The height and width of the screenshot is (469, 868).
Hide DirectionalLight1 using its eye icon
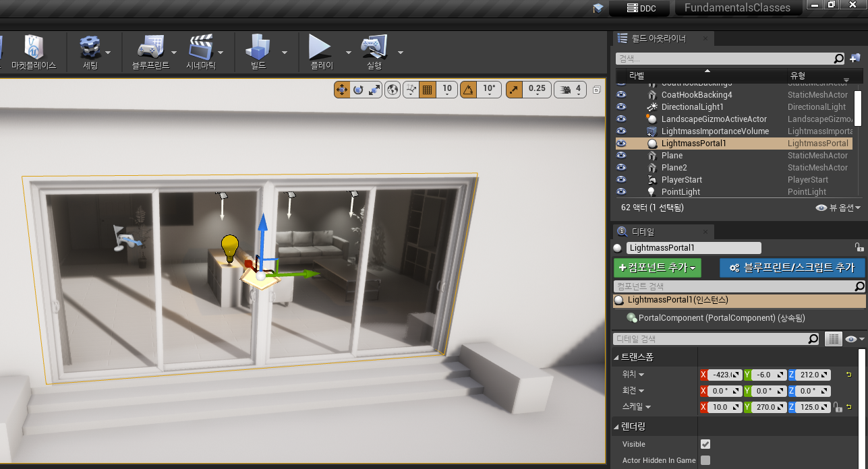(621, 107)
